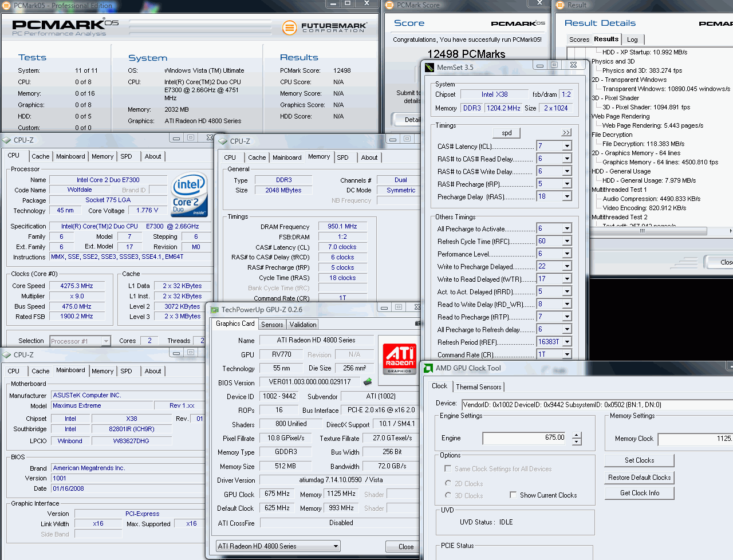Select 'File Decryption: 118.383 MB/s' result row
Viewport: 733px width, 560px height.
click(643, 144)
